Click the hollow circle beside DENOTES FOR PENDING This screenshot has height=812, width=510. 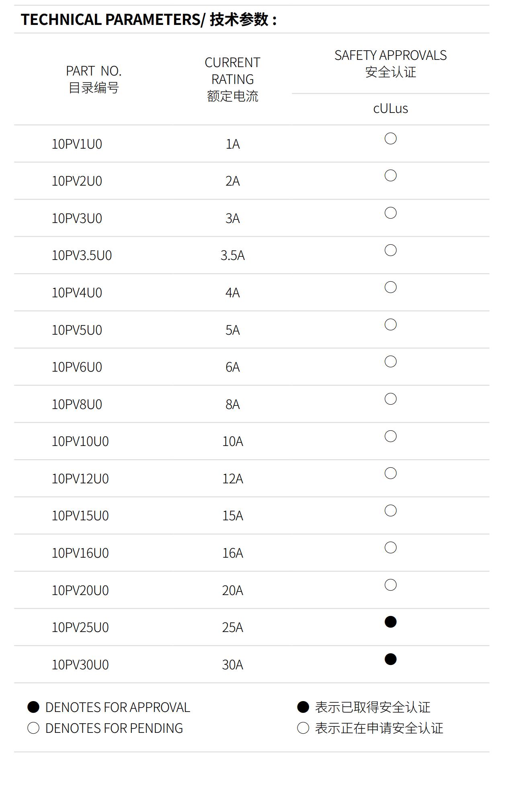coord(33,728)
